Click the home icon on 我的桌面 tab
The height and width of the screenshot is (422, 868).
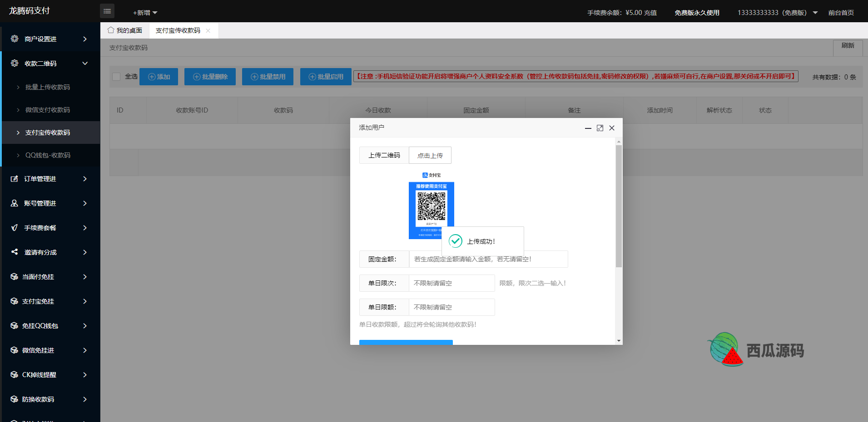111,30
